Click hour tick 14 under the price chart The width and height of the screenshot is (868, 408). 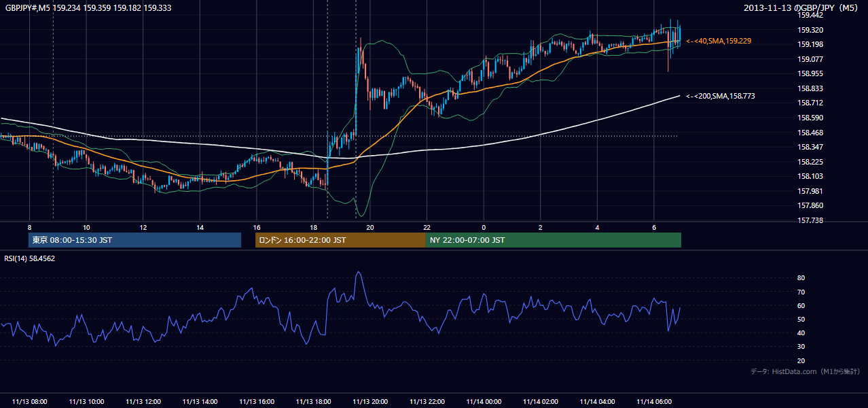pyautogui.click(x=200, y=227)
